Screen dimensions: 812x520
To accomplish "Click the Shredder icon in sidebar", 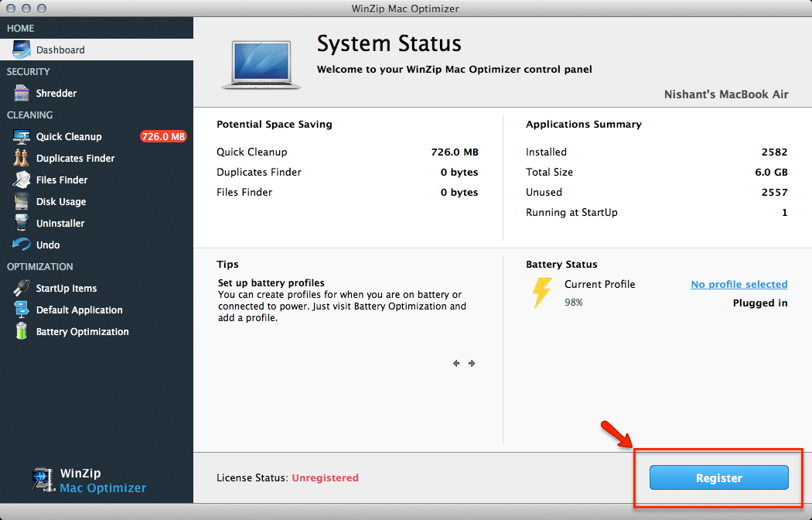I will pos(22,94).
